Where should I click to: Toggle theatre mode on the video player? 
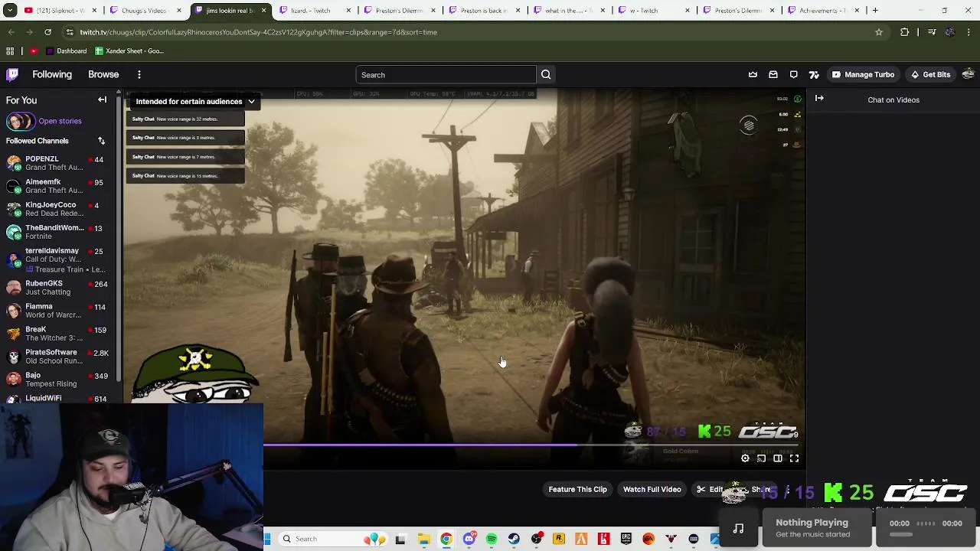tap(778, 458)
